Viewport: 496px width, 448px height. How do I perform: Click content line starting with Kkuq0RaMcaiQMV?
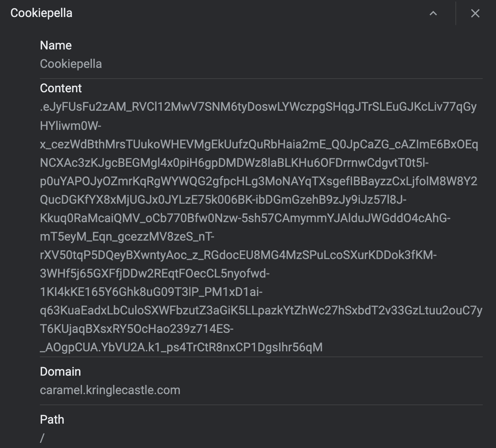pos(245,218)
